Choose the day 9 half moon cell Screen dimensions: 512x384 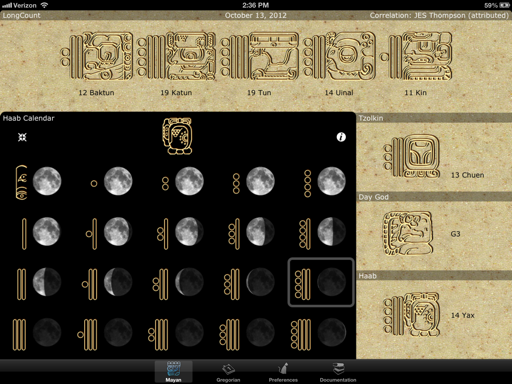pos(321,232)
